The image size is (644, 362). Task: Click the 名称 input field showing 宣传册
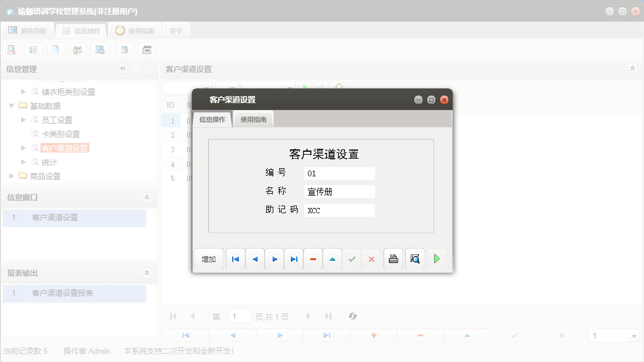tap(339, 192)
